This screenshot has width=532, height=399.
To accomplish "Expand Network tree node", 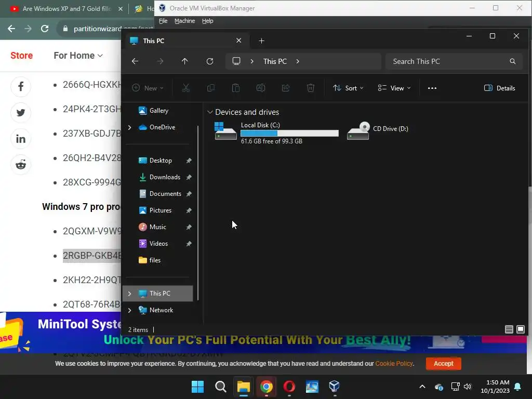I will [129, 310].
